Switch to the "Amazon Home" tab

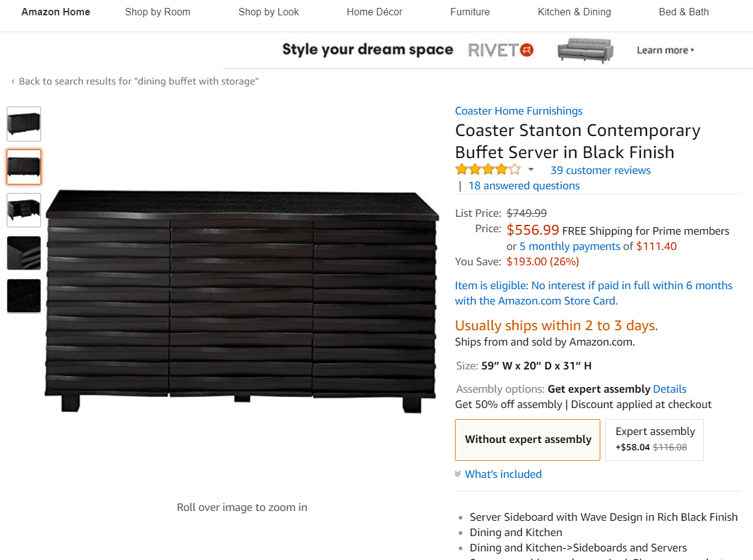pyautogui.click(x=55, y=12)
